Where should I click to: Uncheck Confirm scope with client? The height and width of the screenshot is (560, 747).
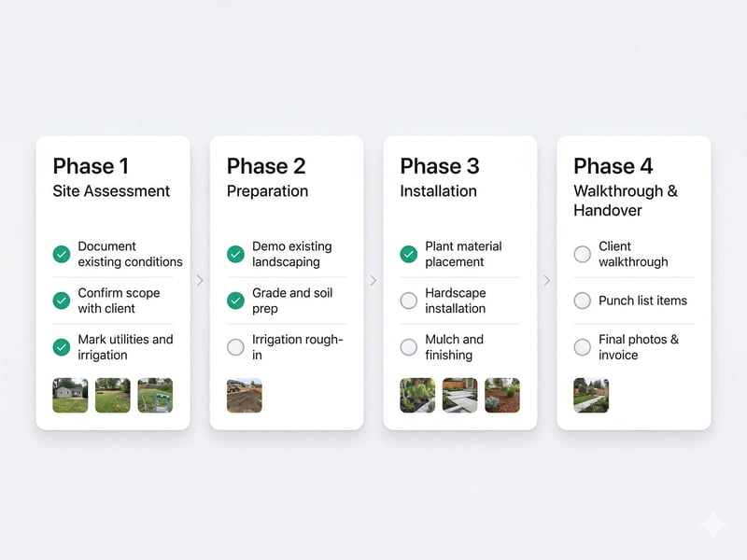coord(62,301)
